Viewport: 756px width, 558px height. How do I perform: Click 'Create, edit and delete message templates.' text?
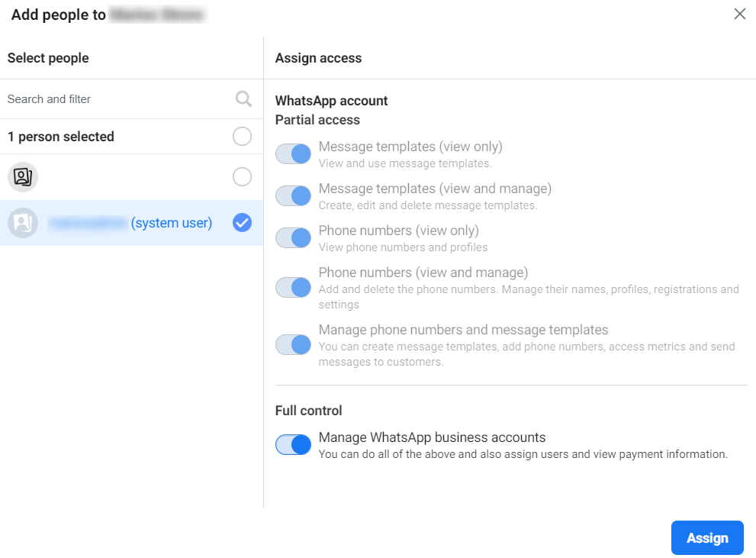pos(428,205)
